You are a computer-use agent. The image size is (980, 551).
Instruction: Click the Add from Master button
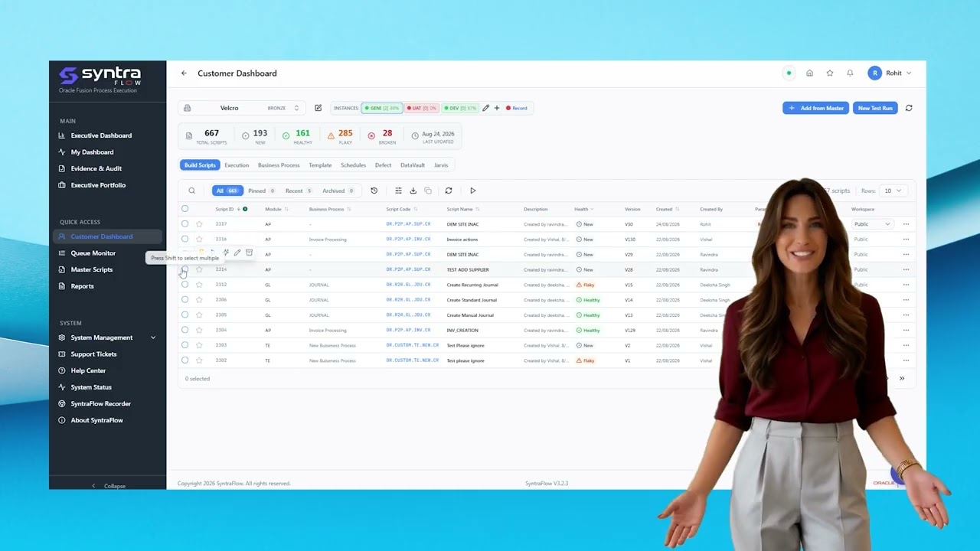pos(815,108)
